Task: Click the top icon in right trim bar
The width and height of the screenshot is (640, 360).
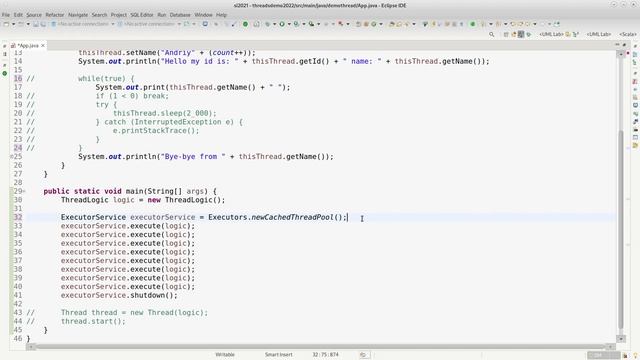Action: coord(635,46)
